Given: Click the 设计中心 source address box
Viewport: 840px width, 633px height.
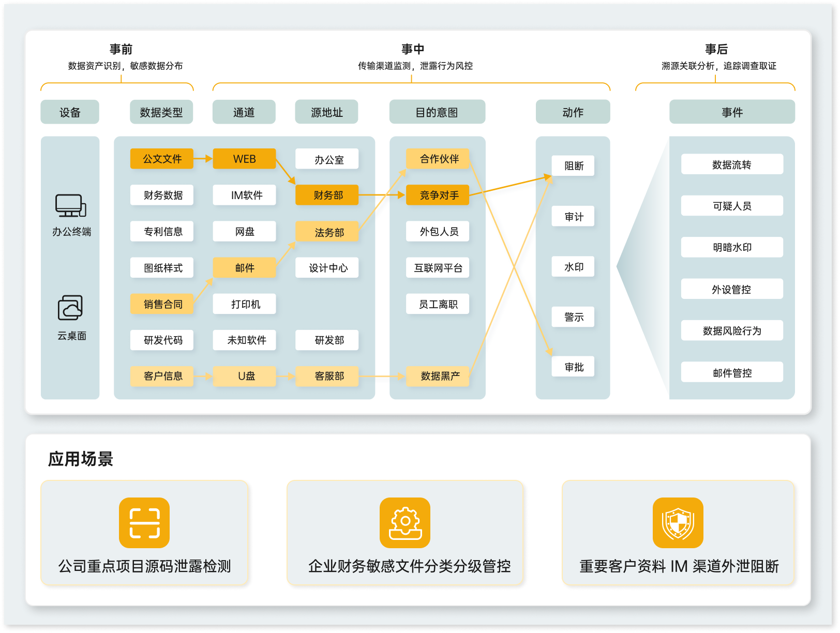Looking at the screenshot, I should tap(327, 268).
